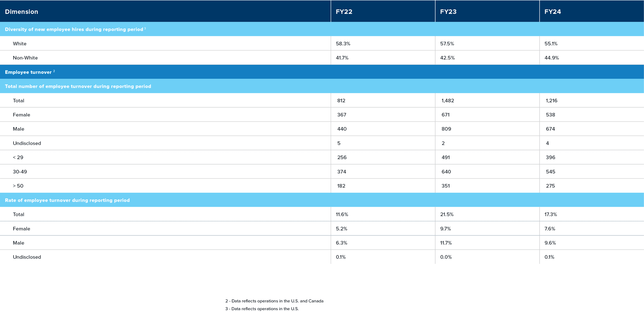Click the Rate of employee turnover heading
This screenshot has width=644, height=312.
[67, 200]
